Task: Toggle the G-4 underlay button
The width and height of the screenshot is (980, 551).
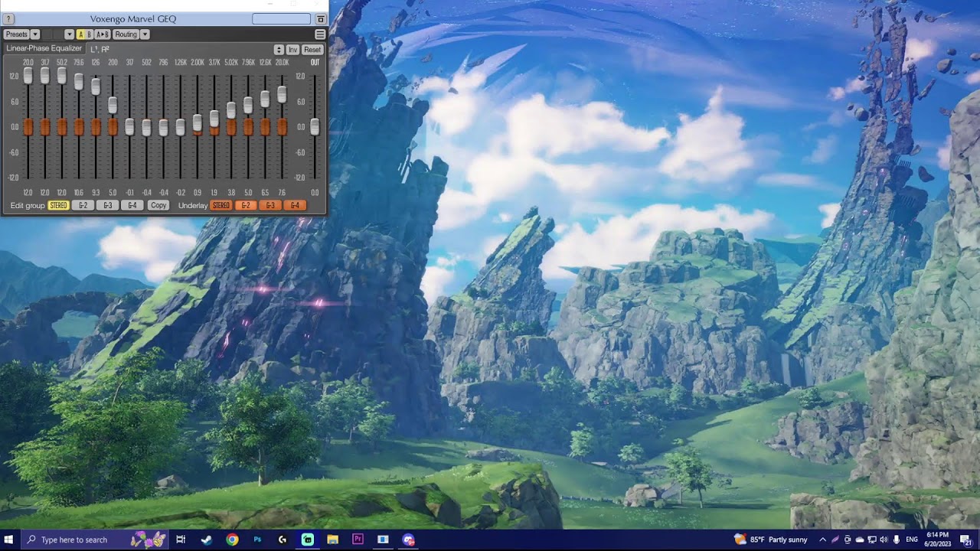Action: tap(295, 205)
